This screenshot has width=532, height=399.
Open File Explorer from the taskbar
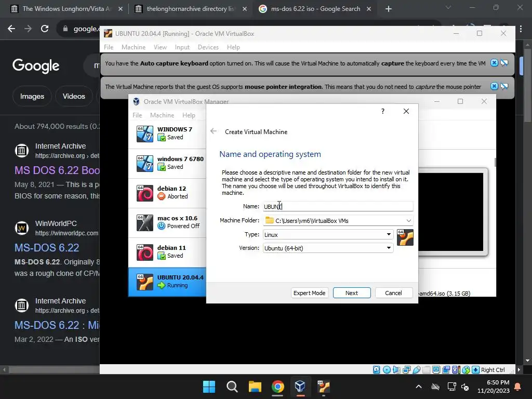coord(255,387)
